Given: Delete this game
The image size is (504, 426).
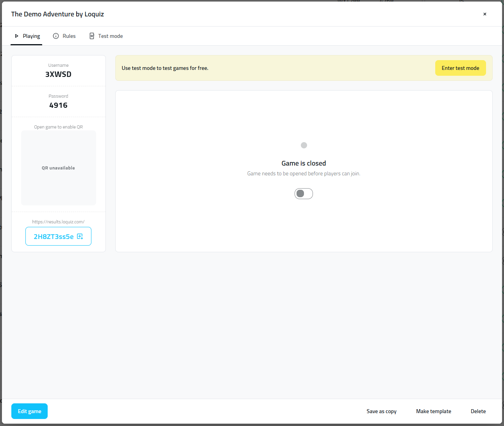Looking at the screenshot, I should click(478, 411).
